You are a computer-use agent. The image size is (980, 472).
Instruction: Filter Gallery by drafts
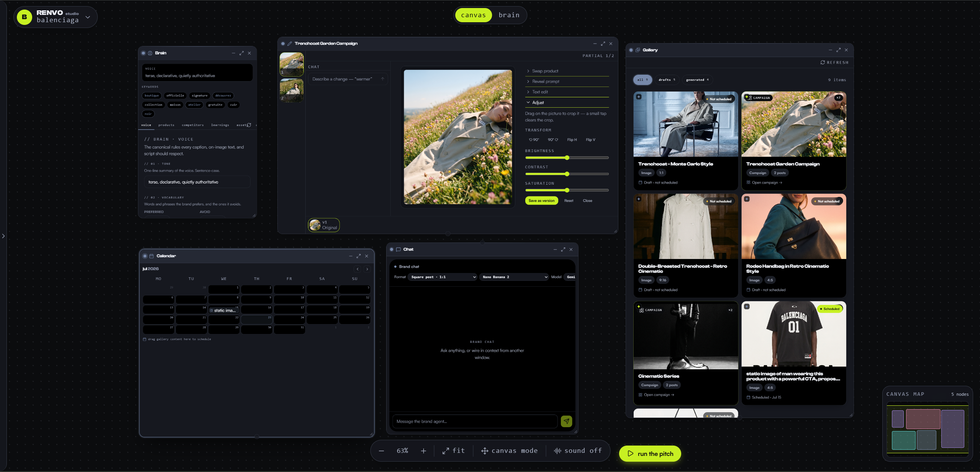(667, 80)
